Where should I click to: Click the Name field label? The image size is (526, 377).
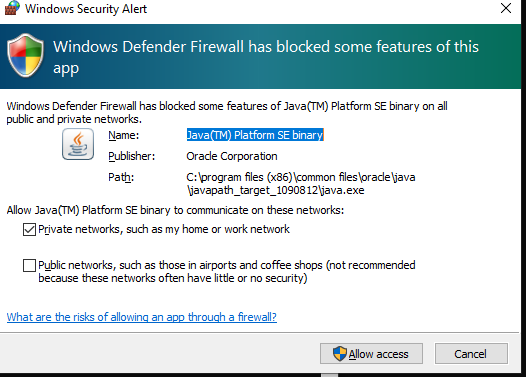coord(123,135)
